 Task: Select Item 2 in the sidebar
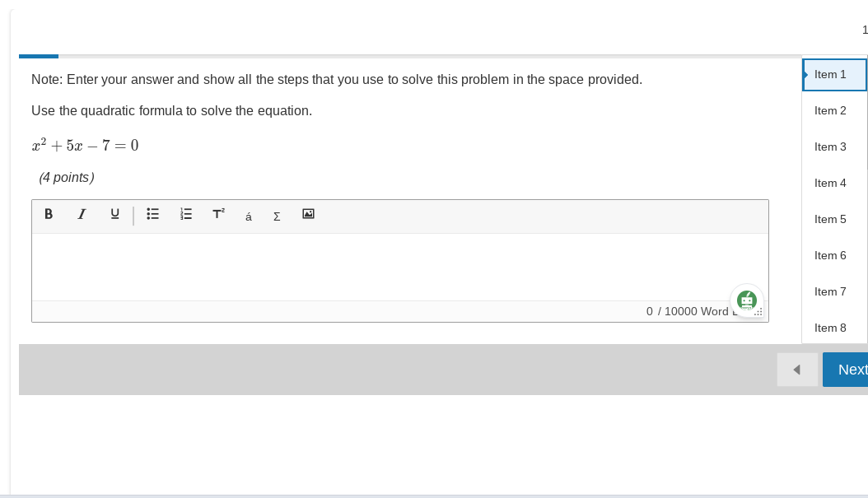click(x=829, y=110)
